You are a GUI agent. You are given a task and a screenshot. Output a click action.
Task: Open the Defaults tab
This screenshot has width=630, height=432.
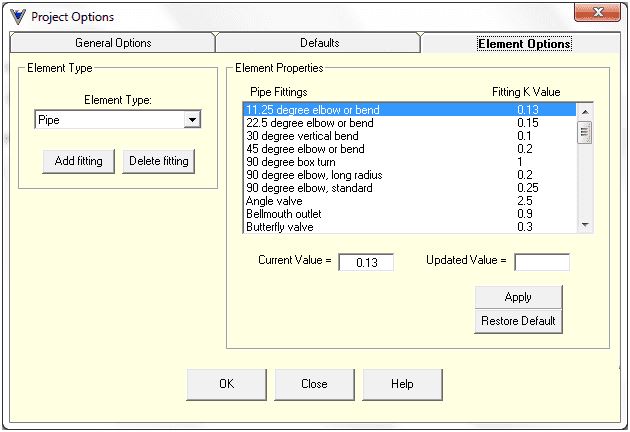(319, 43)
